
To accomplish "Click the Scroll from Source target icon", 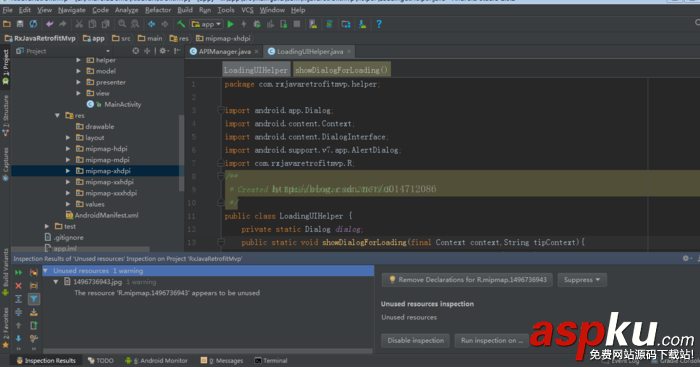I will pyautogui.click(x=136, y=51).
